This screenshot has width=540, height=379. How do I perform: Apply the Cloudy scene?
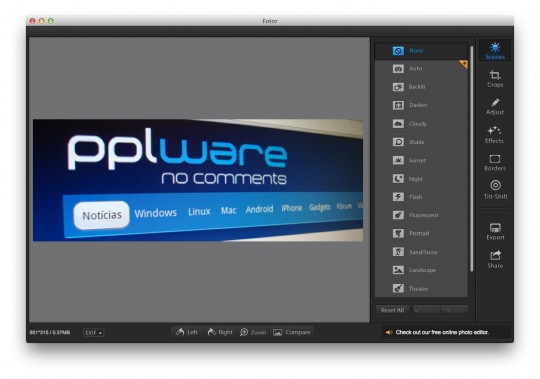(x=421, y=124)
